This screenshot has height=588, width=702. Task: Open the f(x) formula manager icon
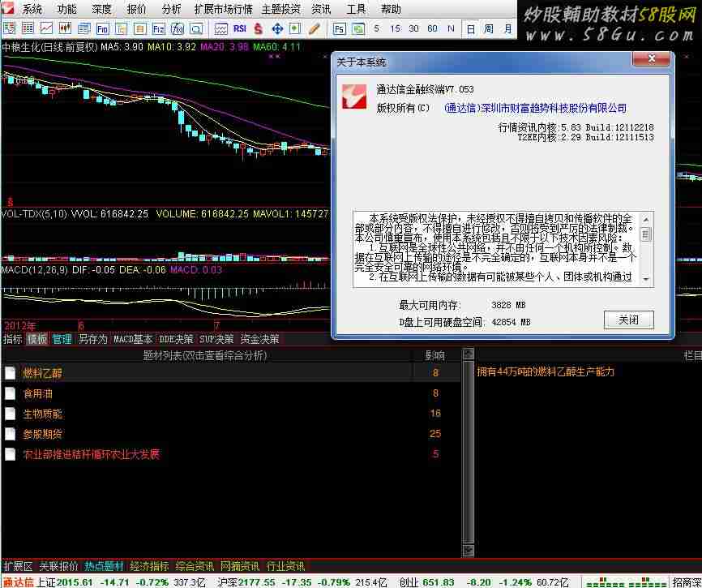(178, 28)
